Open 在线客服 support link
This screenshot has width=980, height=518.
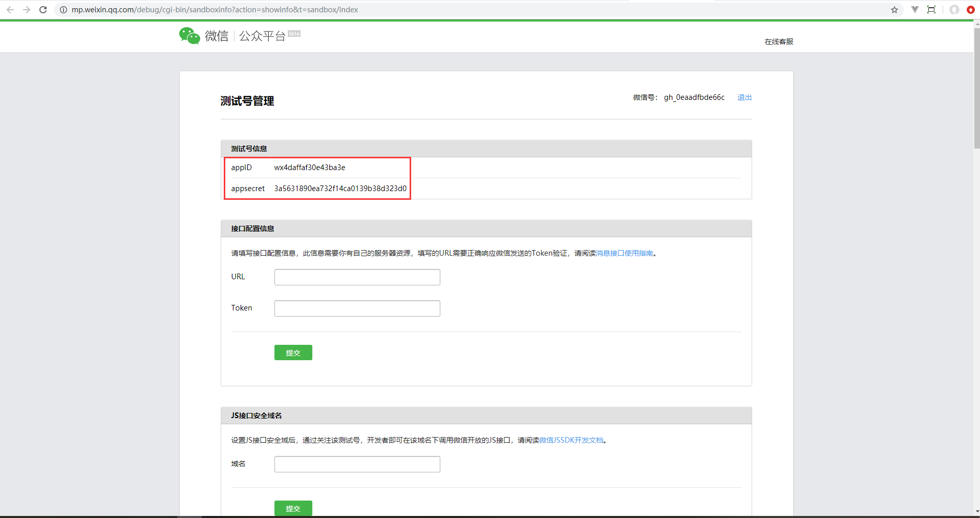tap(778, 42)
